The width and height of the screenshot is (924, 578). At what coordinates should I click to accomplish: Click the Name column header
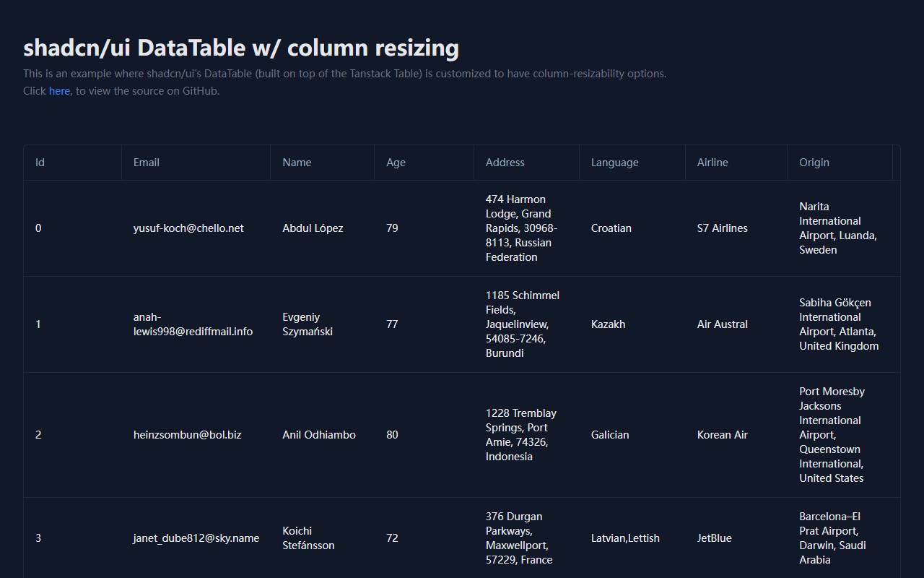tap(323, 163)
